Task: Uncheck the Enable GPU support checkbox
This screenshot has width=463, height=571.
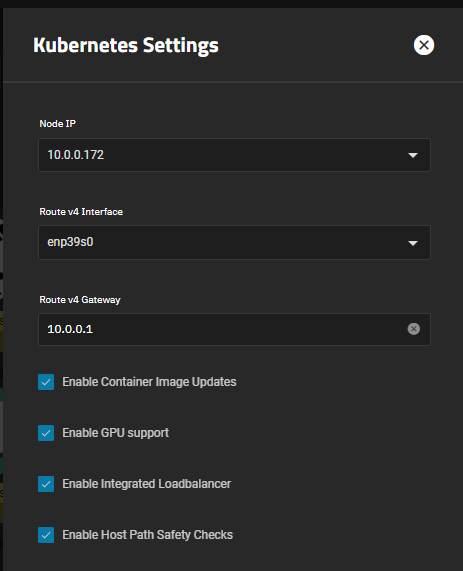Action: [46, 433]
